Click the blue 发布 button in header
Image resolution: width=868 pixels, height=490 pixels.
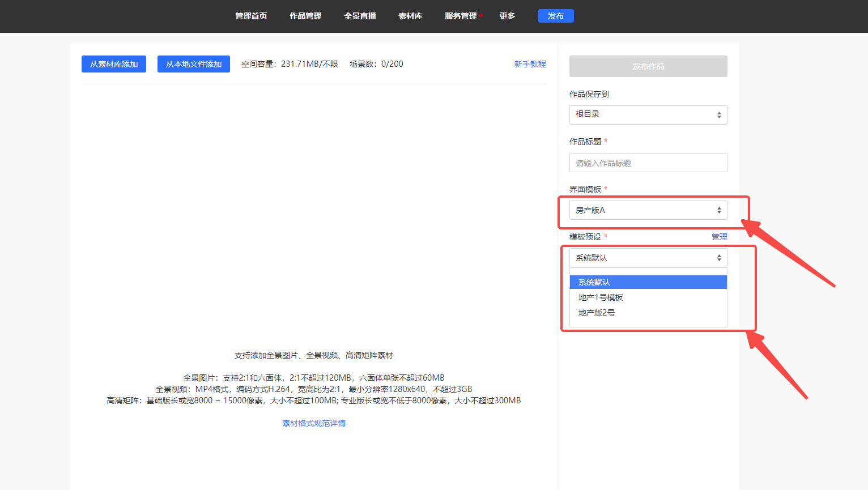(x=555, y=16)
